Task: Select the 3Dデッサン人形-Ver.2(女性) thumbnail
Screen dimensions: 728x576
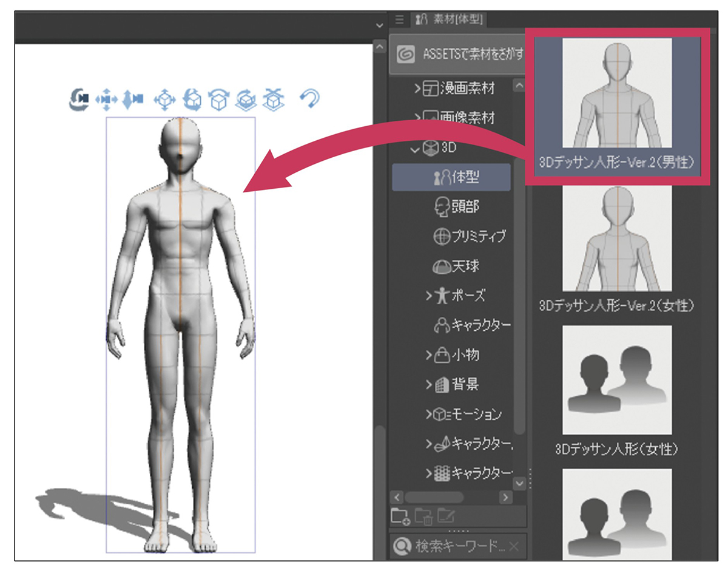Action: pyautogui.click(x=617, y=239)
